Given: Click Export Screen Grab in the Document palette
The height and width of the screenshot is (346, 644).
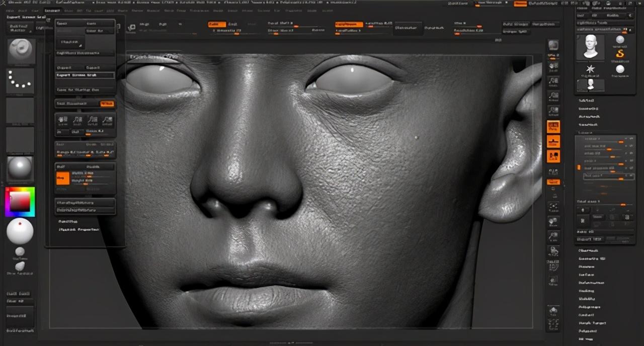Looking at the screenshot, I should (x=85, y=75).
